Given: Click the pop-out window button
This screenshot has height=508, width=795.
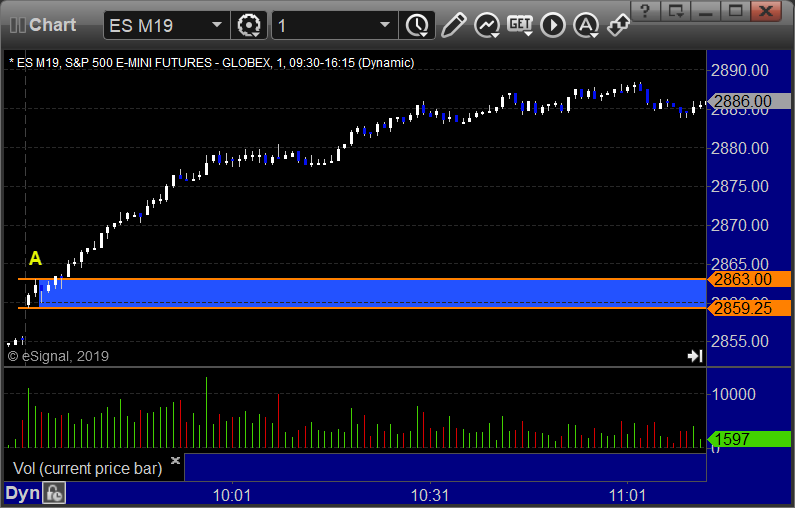Looking at the screenshot, I should click(676, 11).
